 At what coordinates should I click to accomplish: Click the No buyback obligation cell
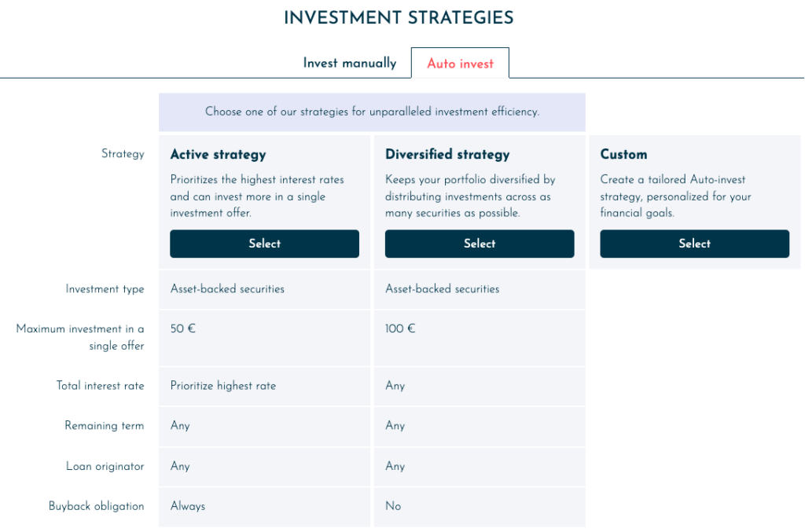point(480,506)
